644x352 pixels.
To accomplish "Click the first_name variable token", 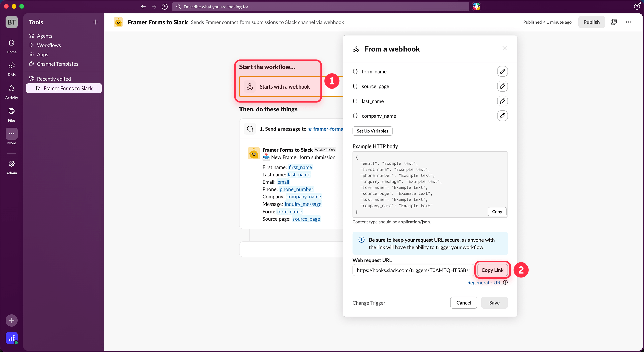I will coord(300,167).
